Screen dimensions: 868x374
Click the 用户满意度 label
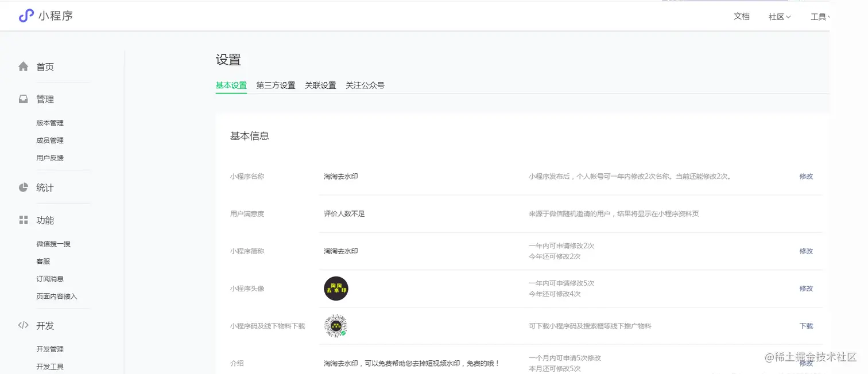247,214
